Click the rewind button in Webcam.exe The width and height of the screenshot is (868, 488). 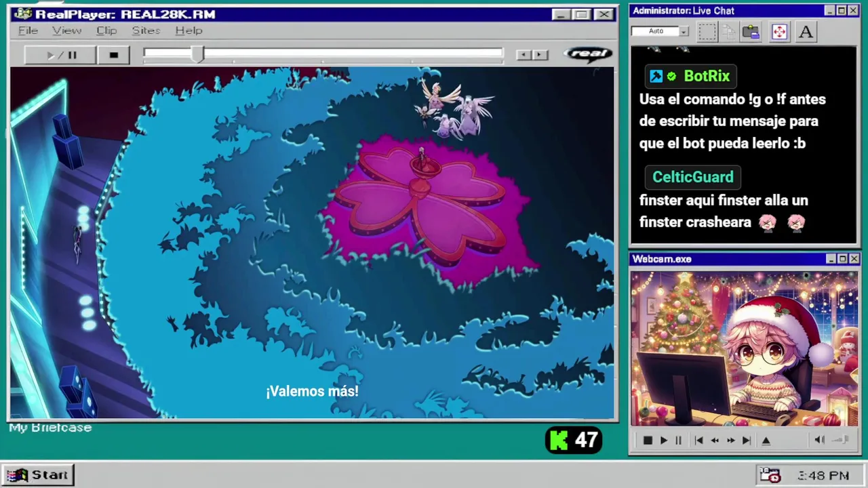(x=715, y=441)
